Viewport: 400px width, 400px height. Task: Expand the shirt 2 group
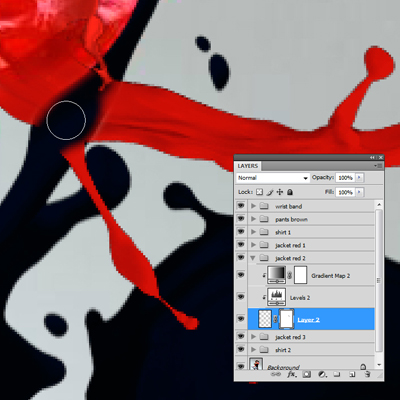(x=253, y=350)
